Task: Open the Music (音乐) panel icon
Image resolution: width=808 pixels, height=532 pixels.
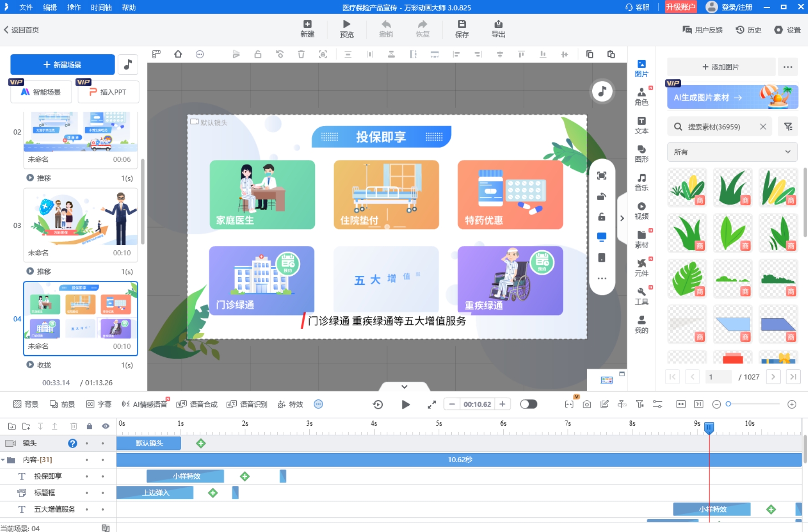Action: pyautogui.click(x=641, y=182)
